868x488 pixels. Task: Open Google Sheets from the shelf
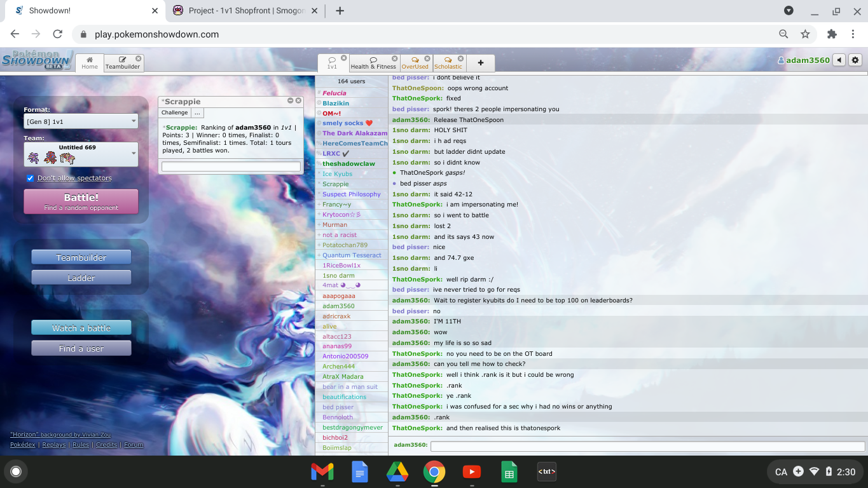click(x=509, y=472)
